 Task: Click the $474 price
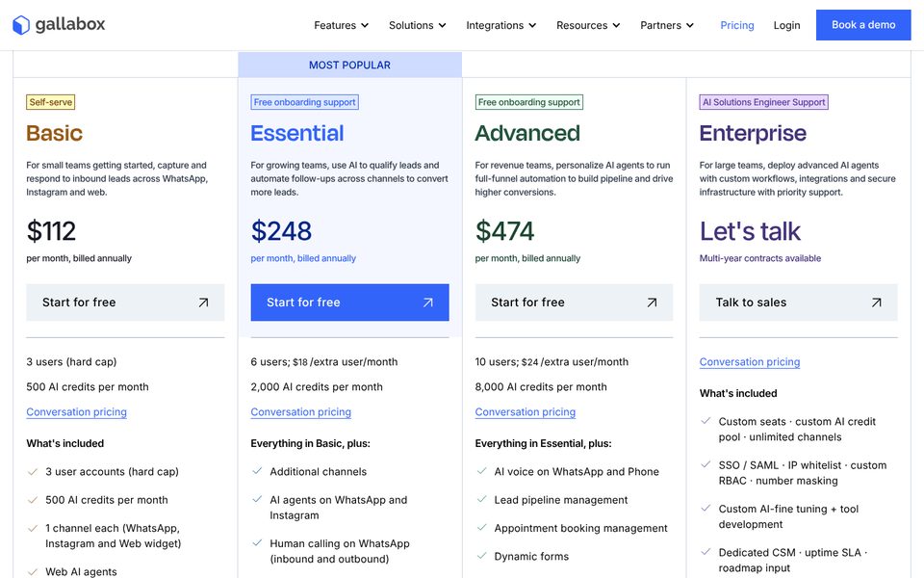tap(505, 230)
